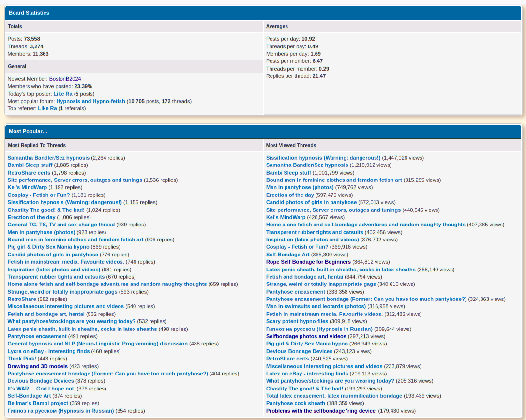526x420 pixels.
Task: Open the Drawing and 3D models thread
Action: coord(38,366)
